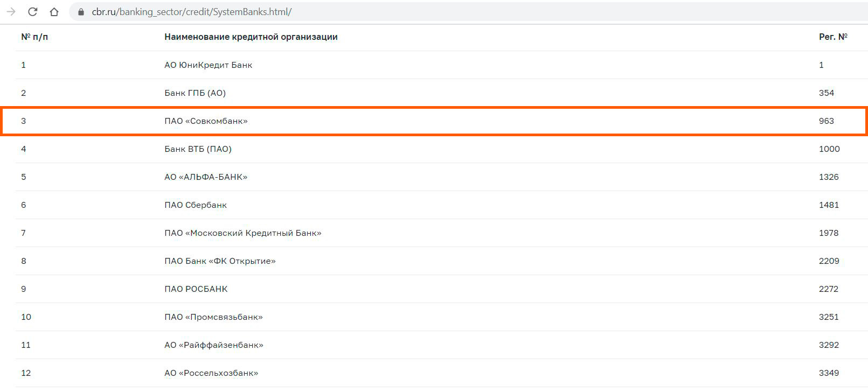This screenshot has width=868, height=392.
Task: Click registration number 3251
Action: [829, 317]
